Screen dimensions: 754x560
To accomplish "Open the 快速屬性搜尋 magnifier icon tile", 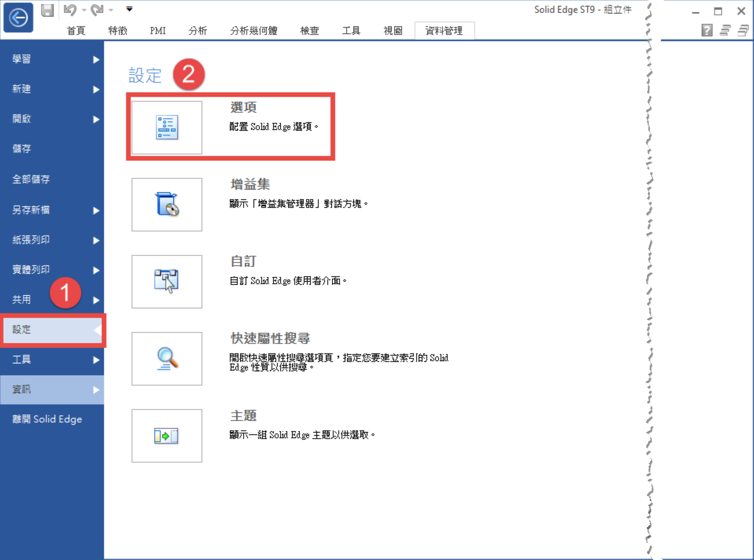I will point(167,359).
